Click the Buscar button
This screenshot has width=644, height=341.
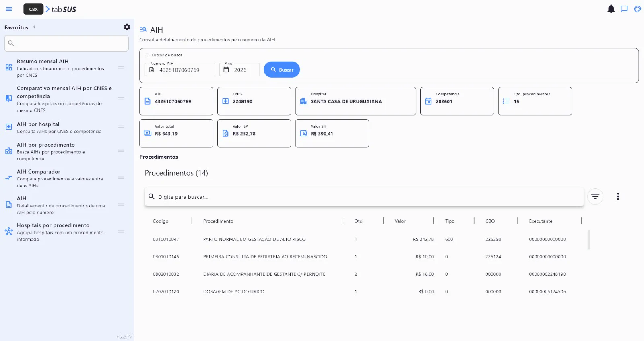point(282,70)
